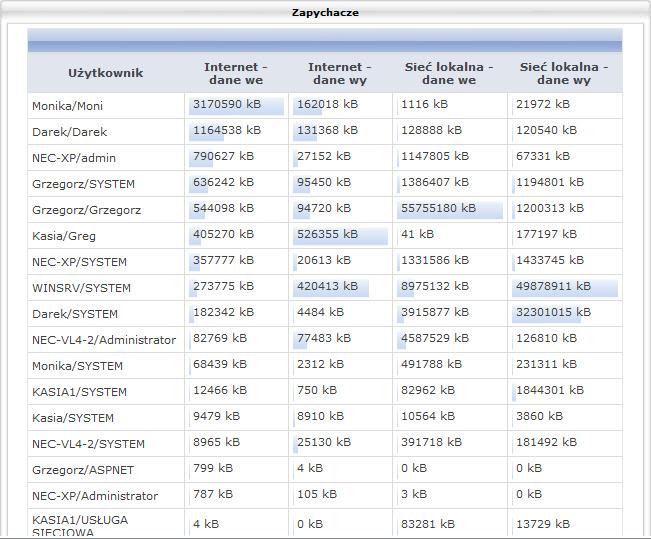Click the 32301015 kB value
651x539 pixels.
click(553, 313)
